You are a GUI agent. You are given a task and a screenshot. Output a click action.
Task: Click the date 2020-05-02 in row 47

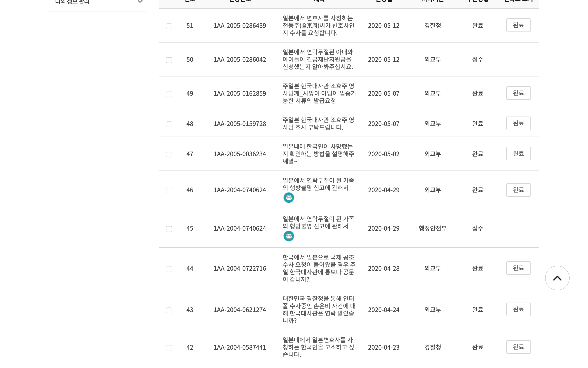tap(384, 154)
